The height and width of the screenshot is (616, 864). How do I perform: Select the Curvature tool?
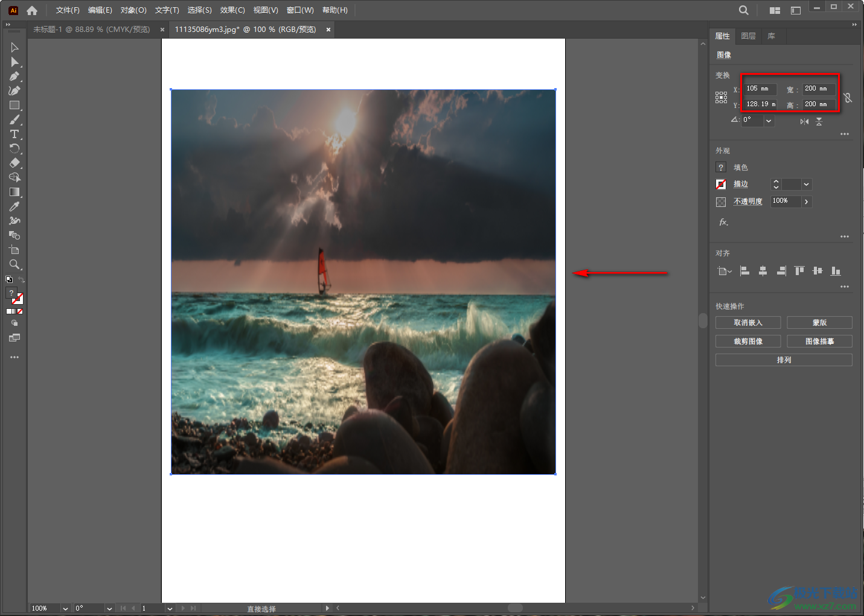pos(14,91)
